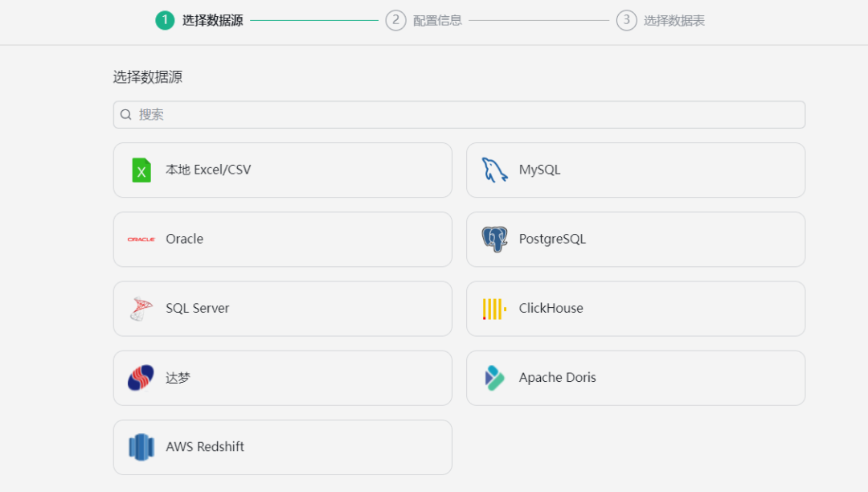Click the AWS Redshift blue icon
The height and width of the screenshot is (492, 868).
(x=141, y=447)
